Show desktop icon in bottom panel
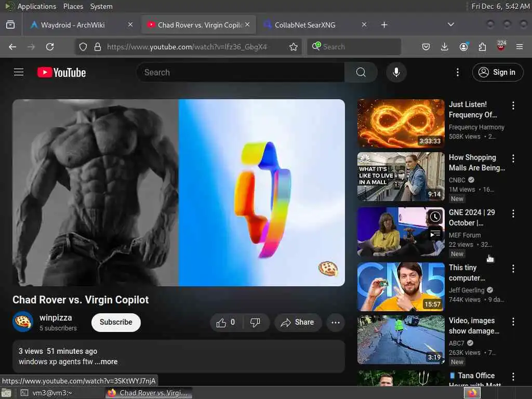Viewport: 532px width, 399px height. [x=6, y=393]
